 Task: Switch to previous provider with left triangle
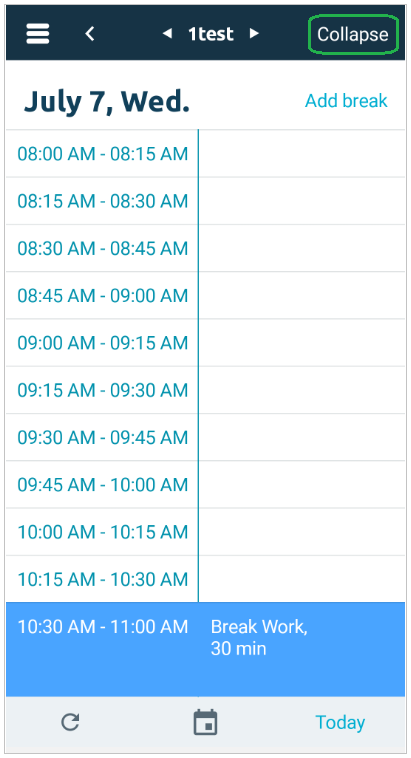click(167, 33)
